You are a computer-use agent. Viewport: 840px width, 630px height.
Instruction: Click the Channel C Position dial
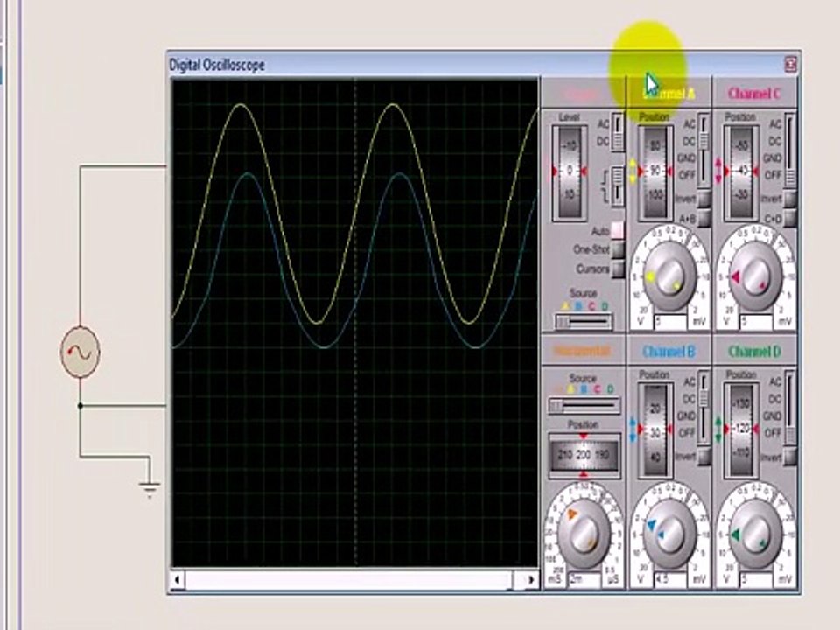click(x=741, y=171)
